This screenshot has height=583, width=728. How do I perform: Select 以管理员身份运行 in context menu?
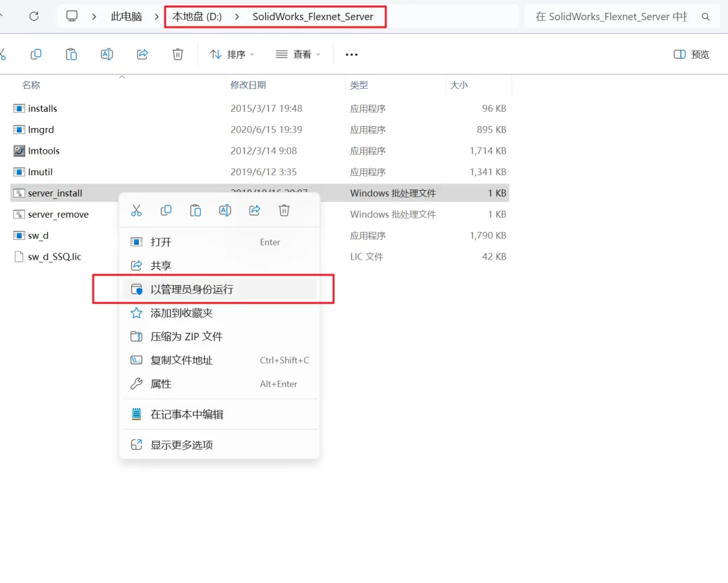pos(219,289)
